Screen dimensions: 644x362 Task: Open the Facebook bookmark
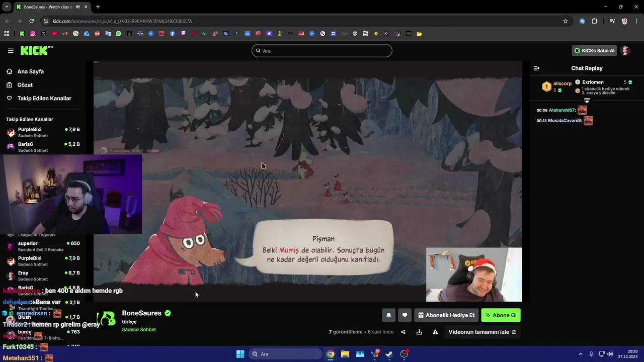(x=172, y=34)
